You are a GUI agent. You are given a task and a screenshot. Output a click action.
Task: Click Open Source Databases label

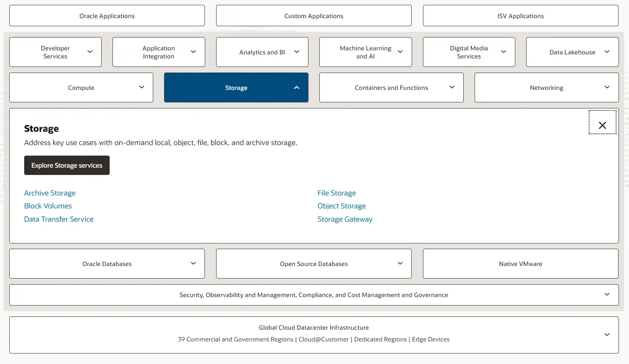314,264
